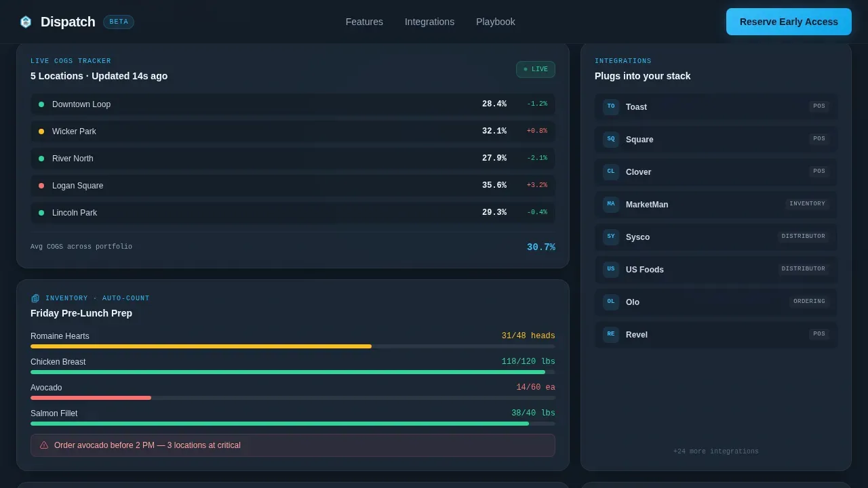
Task: Click the Toast TO integration icon
Action: (611, 107)
